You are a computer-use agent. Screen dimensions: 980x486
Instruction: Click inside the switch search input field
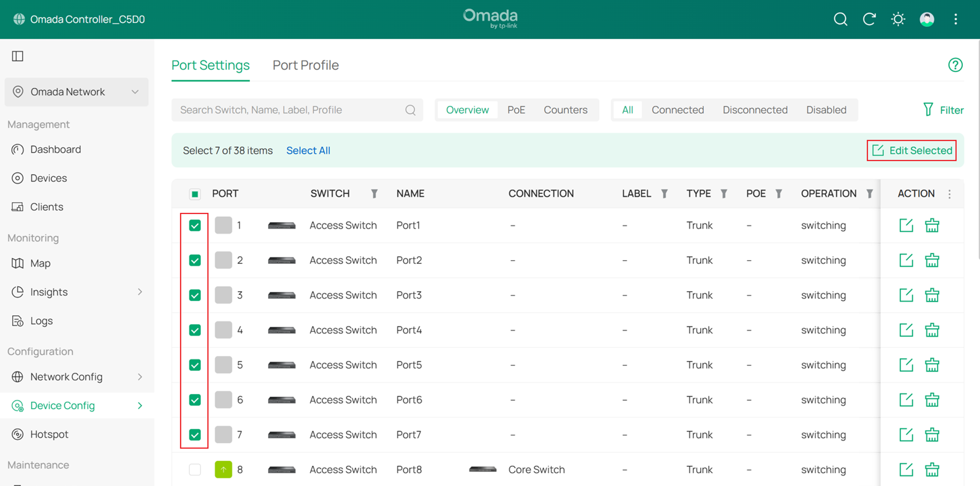point(289,110)
